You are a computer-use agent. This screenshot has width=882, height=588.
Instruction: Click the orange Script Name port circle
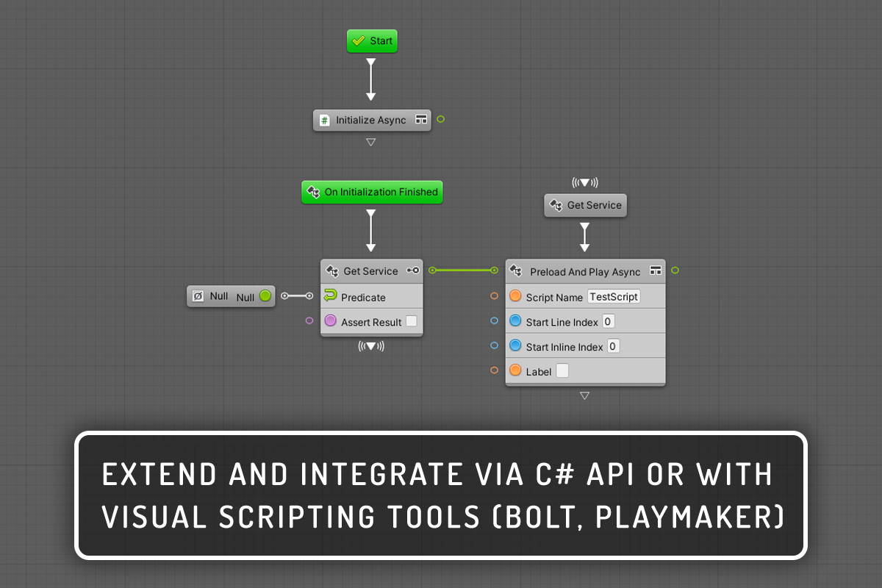click(x=515, y=296)
